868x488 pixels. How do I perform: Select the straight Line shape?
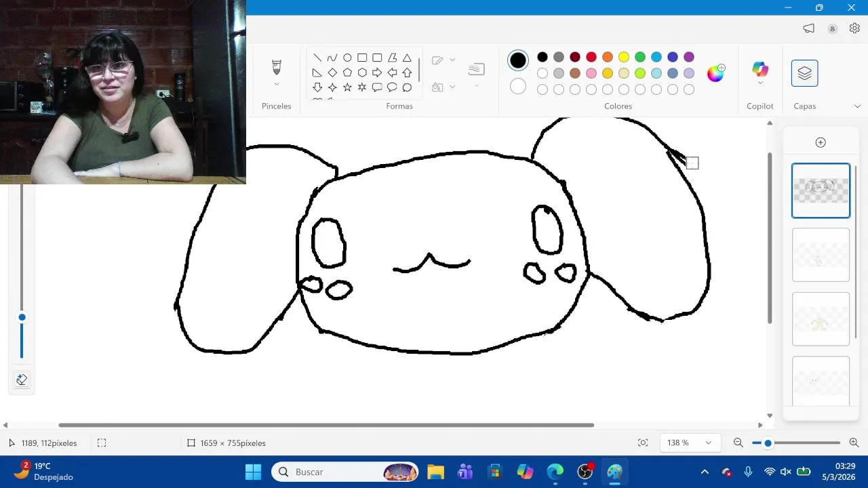pyautogui.click(x=317, y=58)
